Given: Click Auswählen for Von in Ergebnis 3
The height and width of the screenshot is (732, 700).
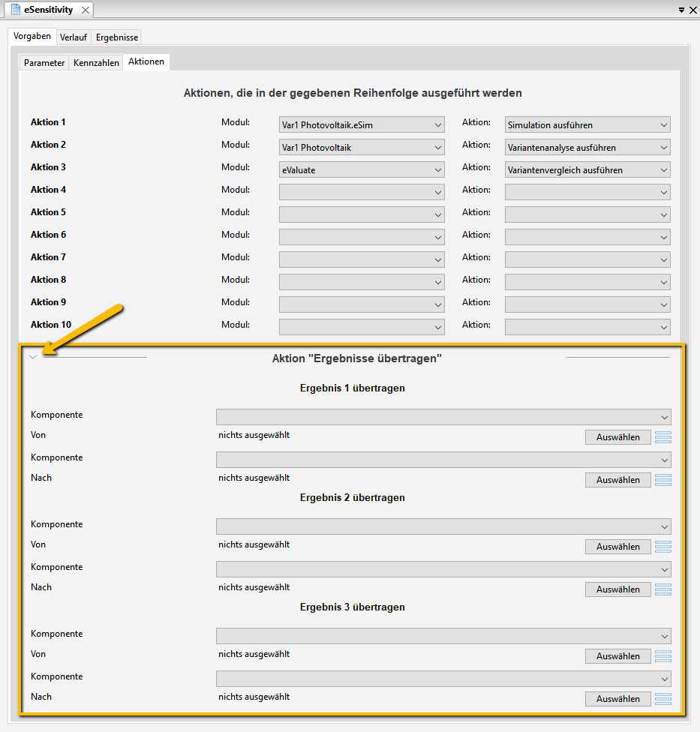Looking at the screenshot, I should coord(617,656).
